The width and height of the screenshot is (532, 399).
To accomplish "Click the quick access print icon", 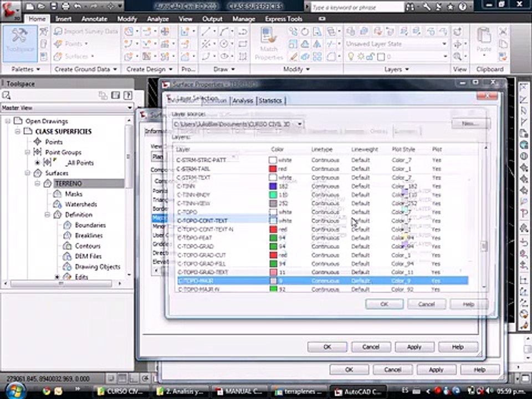I will pyautogui.click(x=65, y=6).
